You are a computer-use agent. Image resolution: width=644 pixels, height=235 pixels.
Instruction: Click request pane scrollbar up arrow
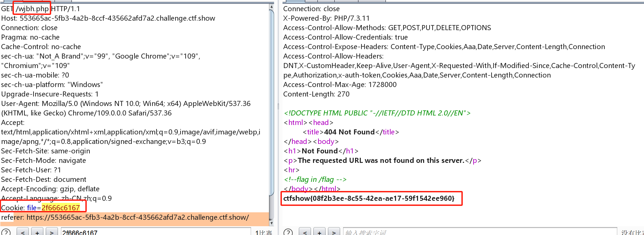(x=271, y=7)
